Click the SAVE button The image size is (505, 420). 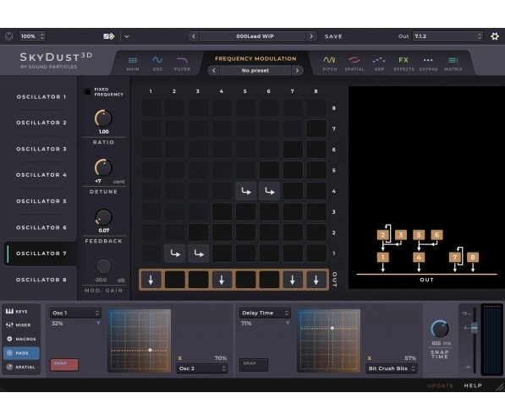tap(333, 36)
